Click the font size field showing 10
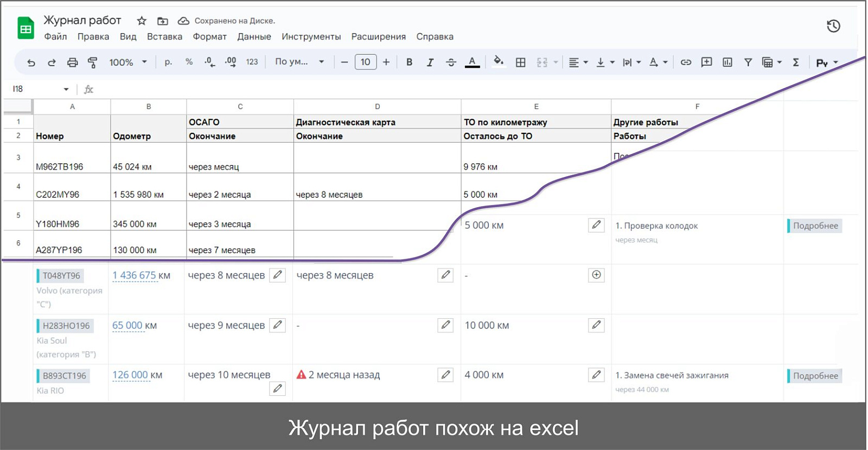The height and width of the screenshot is (450, 868). pos(366,62)
